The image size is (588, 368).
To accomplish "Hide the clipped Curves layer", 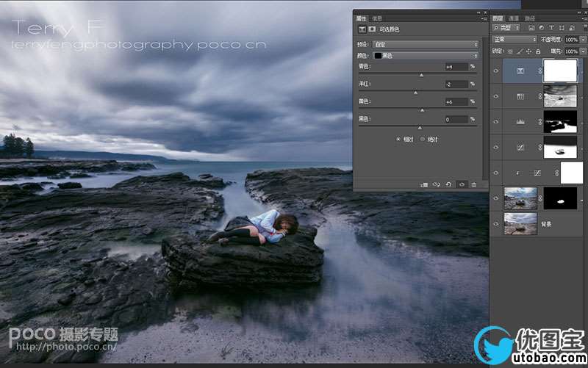I will click(496, 173).
